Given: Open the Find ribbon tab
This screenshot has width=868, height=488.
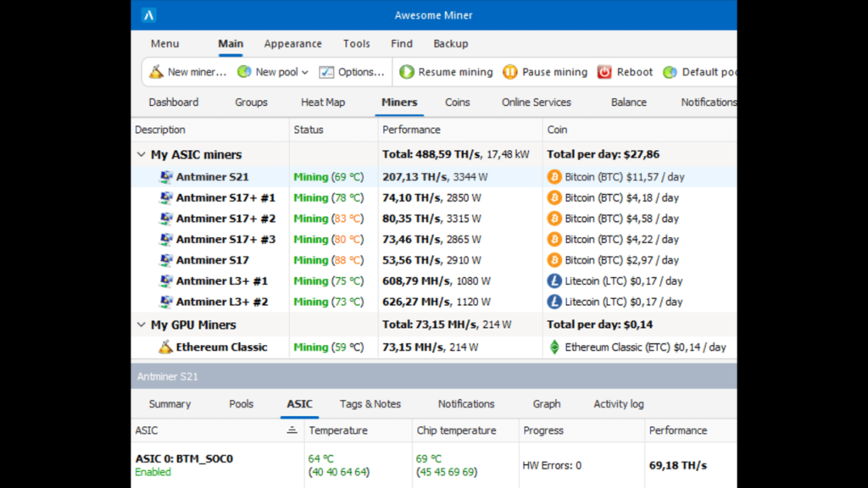Looking at the screenshot, I should click(x=401, y=44).
